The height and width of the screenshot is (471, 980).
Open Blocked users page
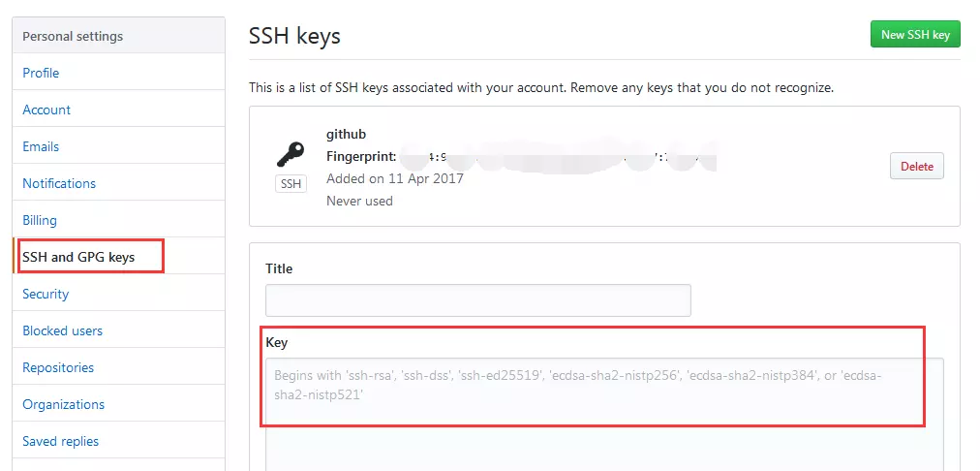point(63,330)
